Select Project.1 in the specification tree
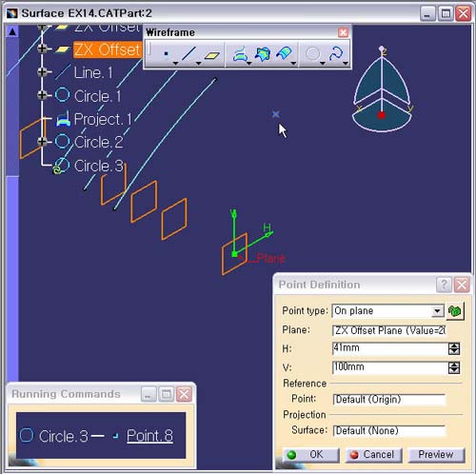This screenshot has width=476, height=474. 102,119
